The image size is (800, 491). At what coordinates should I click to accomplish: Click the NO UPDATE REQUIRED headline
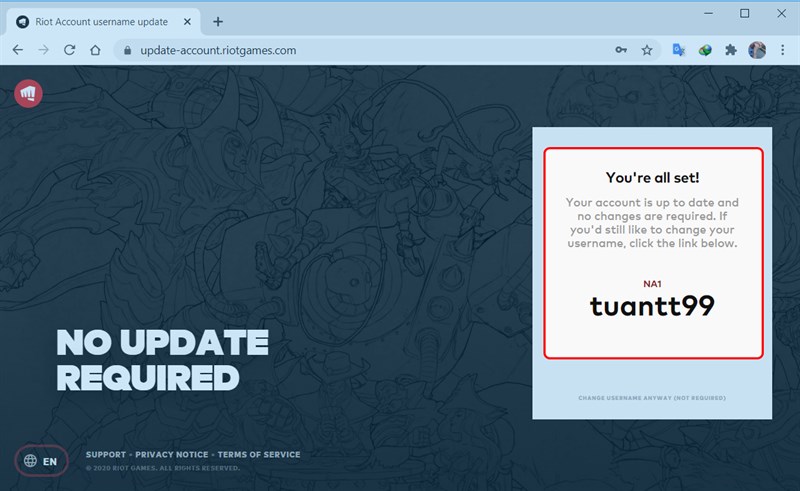point(162,360)
